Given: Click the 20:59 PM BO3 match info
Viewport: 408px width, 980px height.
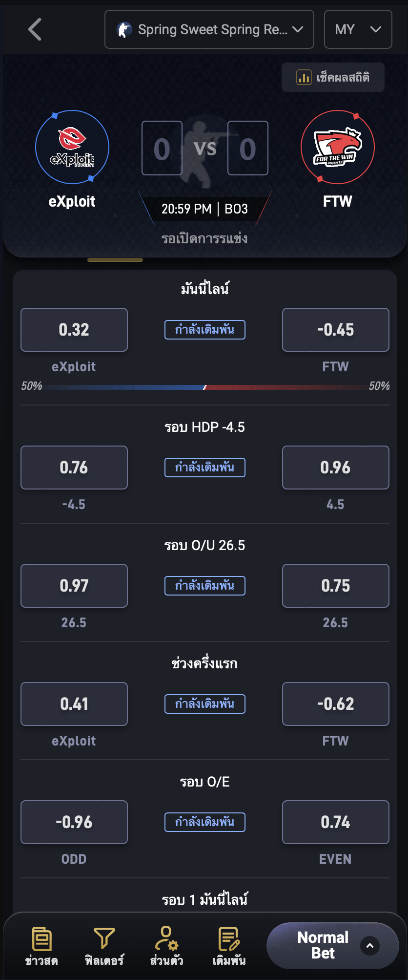Looking at the screenshot, I should (x=205, y=209).
